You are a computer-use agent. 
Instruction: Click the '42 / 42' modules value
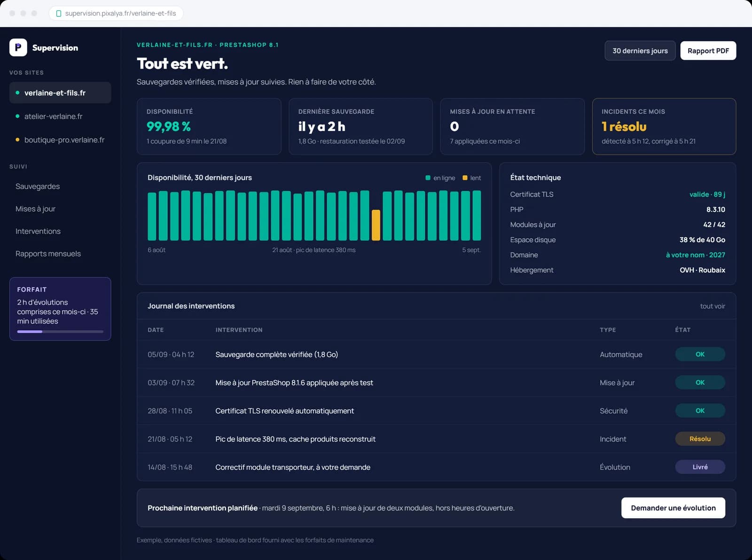coord(714,225)
